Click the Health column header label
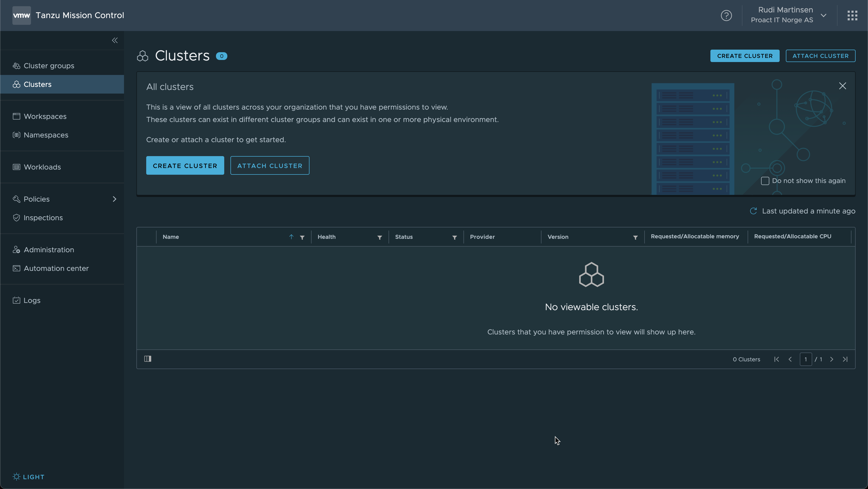Screen dimensions: 868x489 [326, 237]
